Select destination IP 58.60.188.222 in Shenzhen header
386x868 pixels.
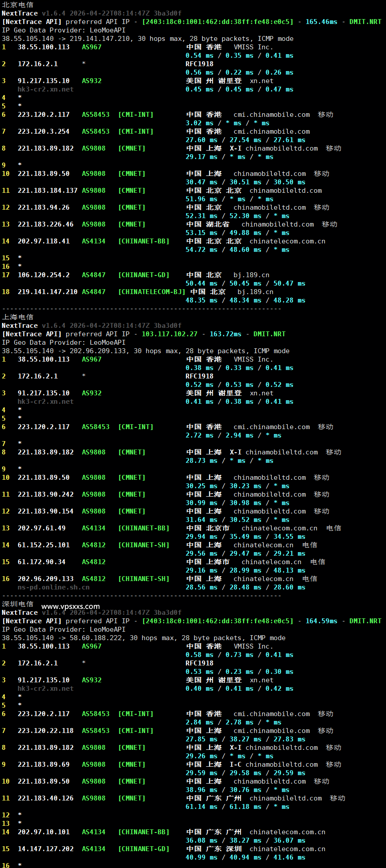pos(96,638)
